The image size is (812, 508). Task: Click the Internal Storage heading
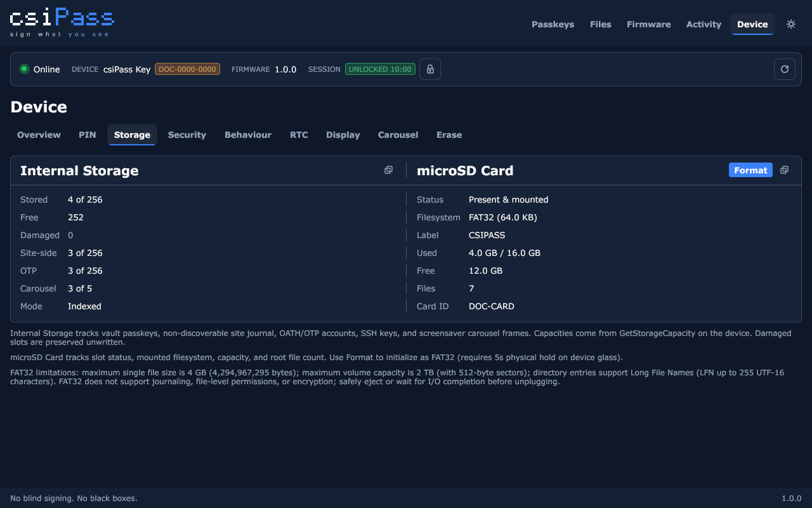tap(79, 170)
